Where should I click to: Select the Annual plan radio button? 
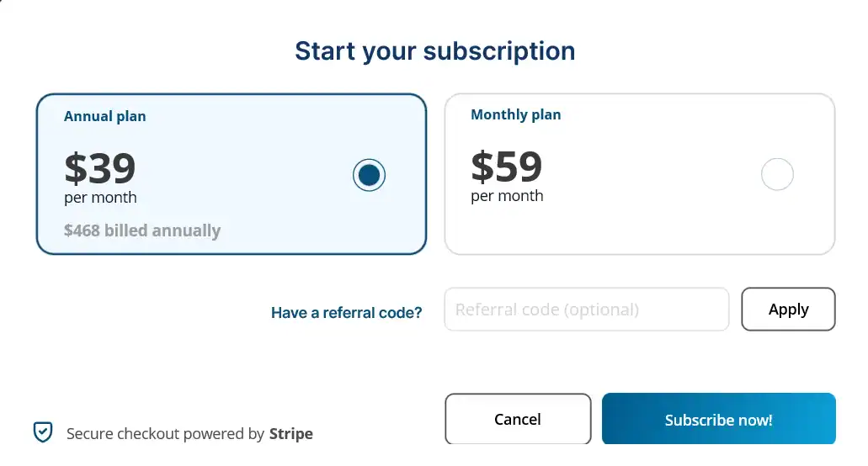click(369, 175)
